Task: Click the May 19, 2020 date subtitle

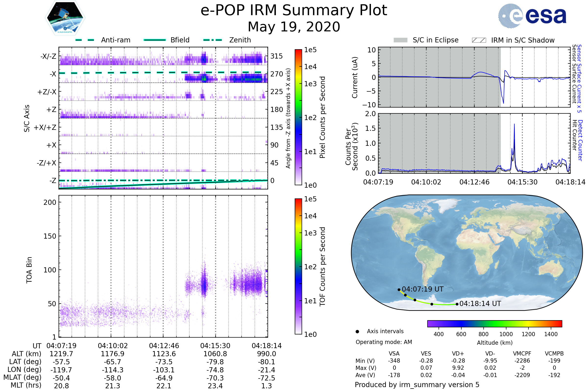Action: click(x=294, y=27)
